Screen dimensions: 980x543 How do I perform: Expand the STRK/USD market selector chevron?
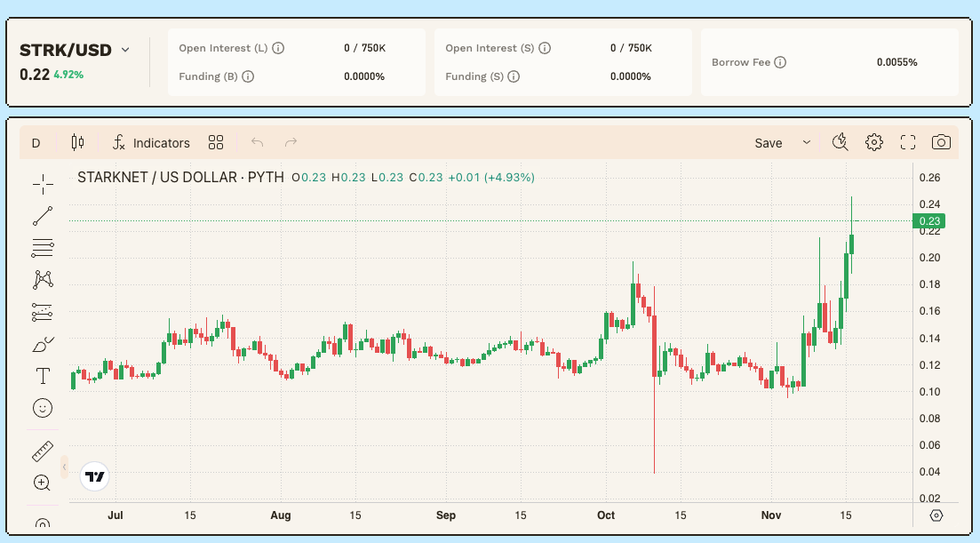click(x=125, y=50)
